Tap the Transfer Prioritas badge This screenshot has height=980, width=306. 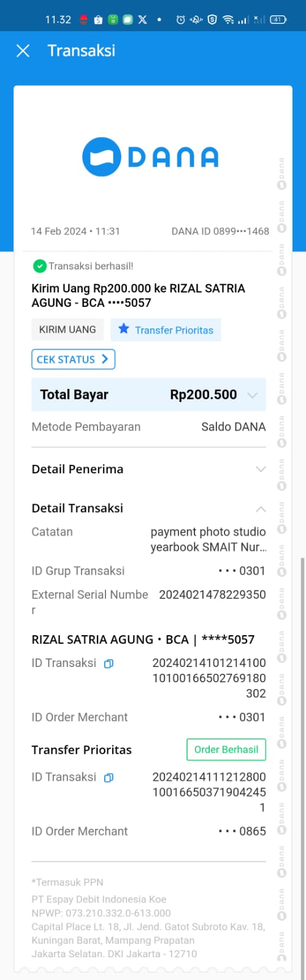click(x=166, y=330)
